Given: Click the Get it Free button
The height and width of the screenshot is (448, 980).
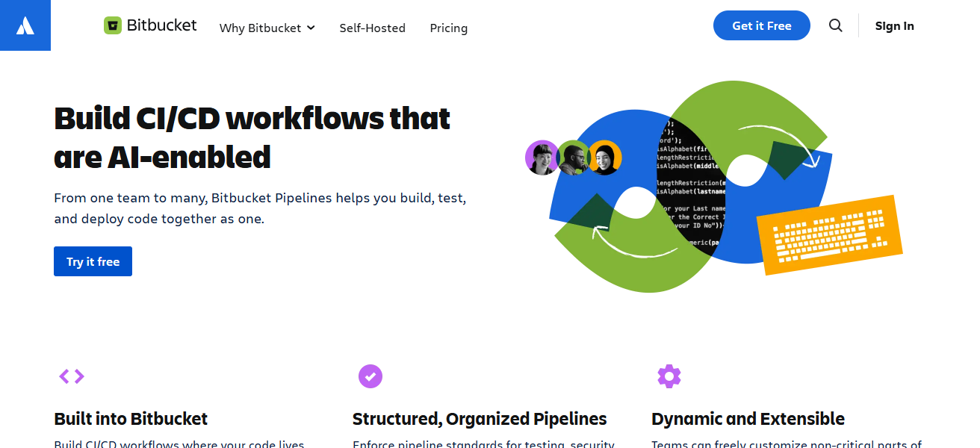Looking at the screenshot, I should pyautogui.click(x=761, y=25).
